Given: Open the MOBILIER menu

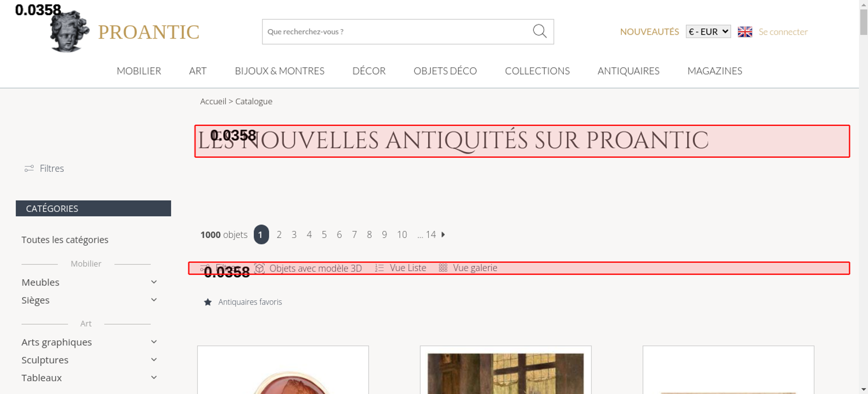Looking at the screenshot, I should [x=139, y=71].
